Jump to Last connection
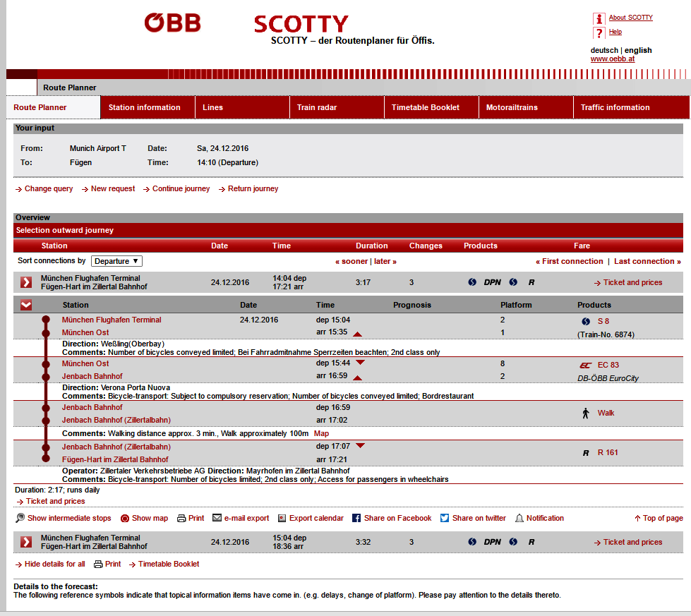The width and height of the screenshot is (691, 616). coord(647,261)
